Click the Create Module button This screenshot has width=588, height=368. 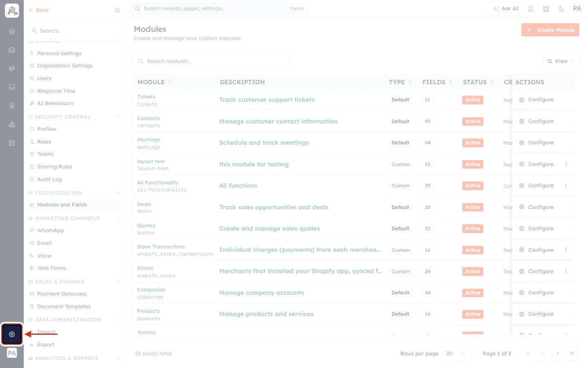coord(550,30)
